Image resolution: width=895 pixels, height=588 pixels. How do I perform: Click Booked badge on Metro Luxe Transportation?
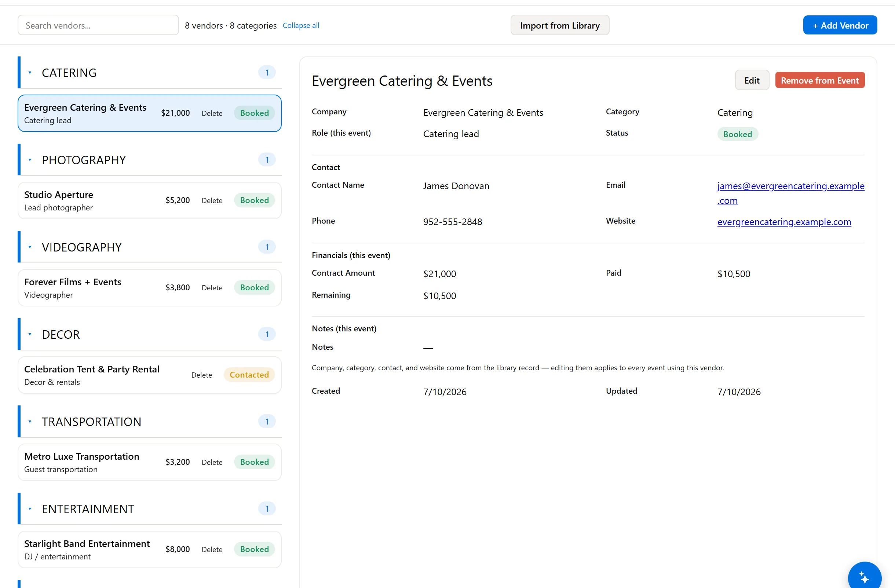coord(254,462)
